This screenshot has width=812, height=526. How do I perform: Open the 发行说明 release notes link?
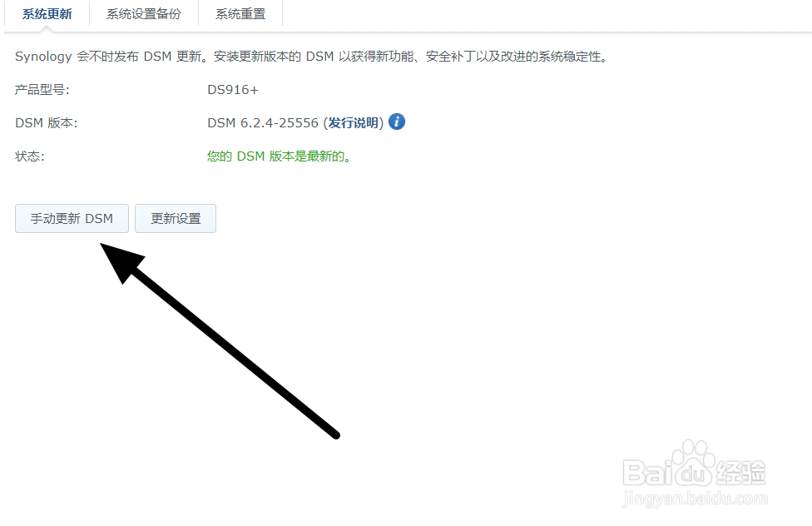[354, 123]
